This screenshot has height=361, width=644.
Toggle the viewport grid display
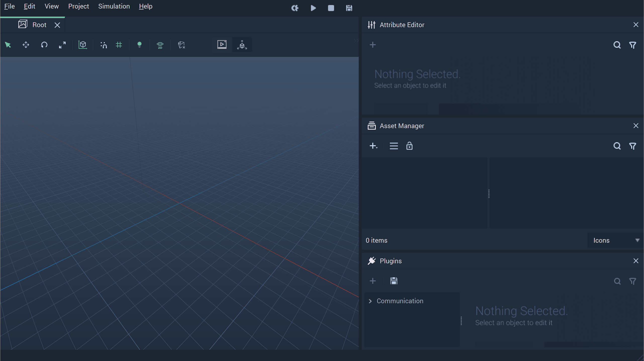119,45
